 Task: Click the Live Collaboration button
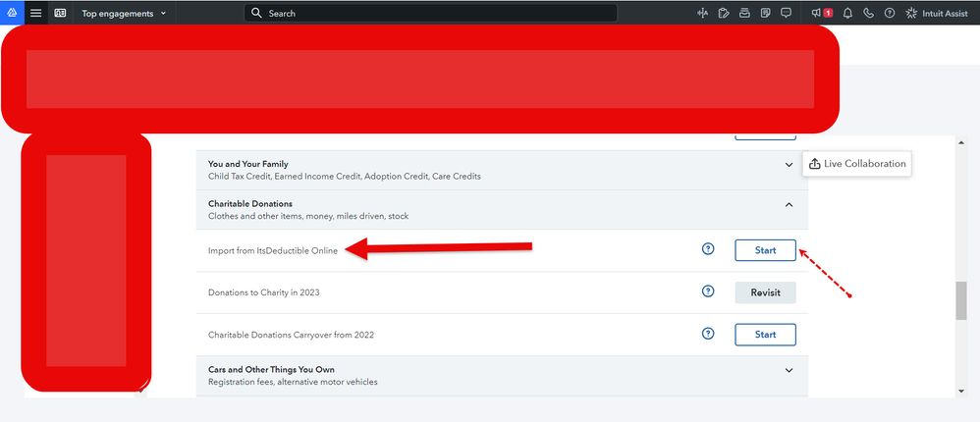pos(857,164)
